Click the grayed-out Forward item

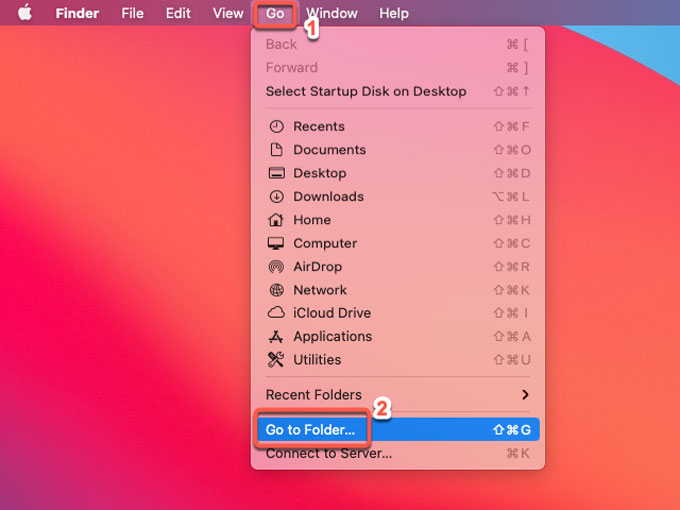(x=398, y=68)
